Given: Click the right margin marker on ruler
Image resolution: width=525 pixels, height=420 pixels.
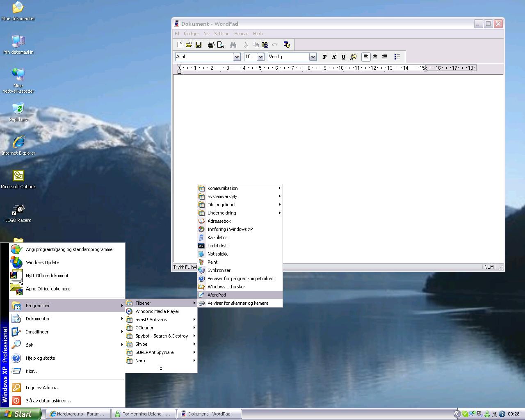Looking at the screenshot, I should pos(425,69).
